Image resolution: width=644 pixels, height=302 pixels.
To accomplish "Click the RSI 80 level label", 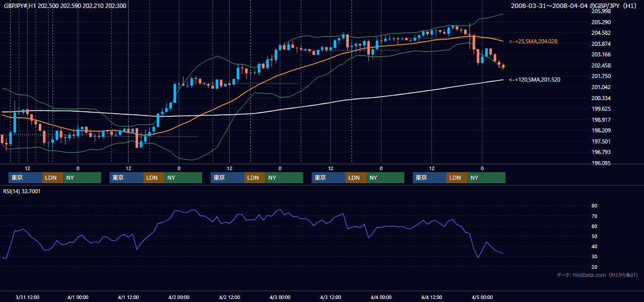I will [x=594, y=206].
